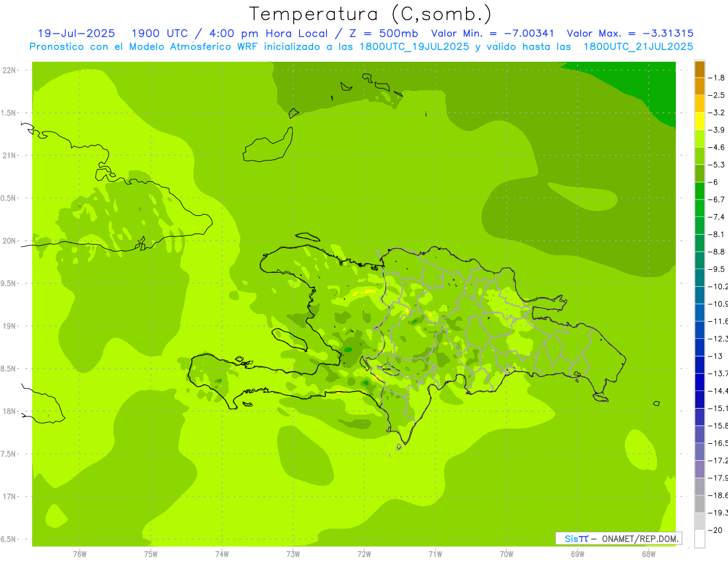
Task: Click the title 'Temperatura (C,somb.)'
Action: 370,14
